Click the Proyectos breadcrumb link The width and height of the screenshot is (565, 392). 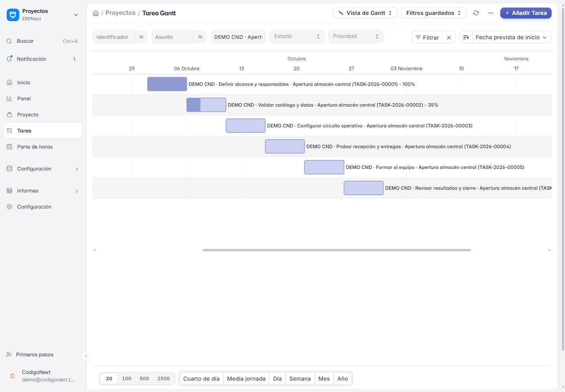tap(120, 13)
